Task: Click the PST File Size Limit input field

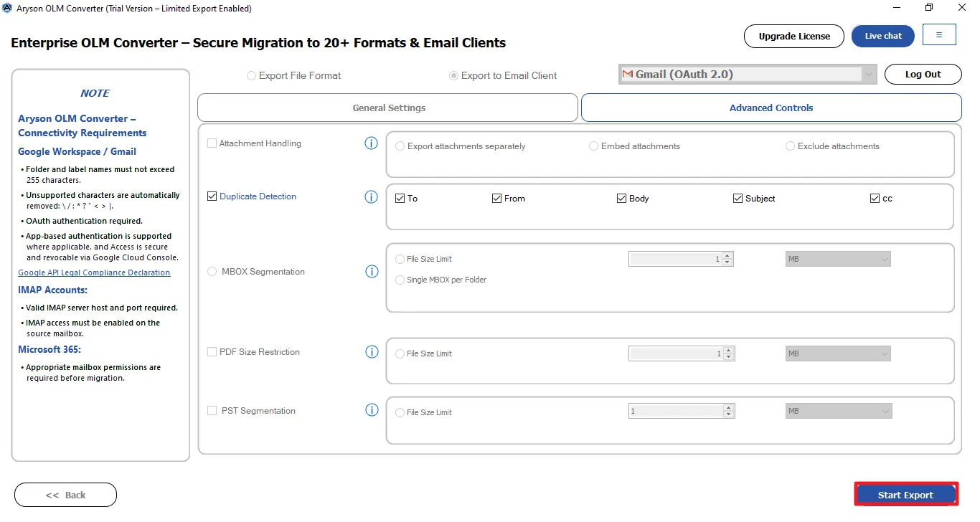Action: (x=675, y=412)
